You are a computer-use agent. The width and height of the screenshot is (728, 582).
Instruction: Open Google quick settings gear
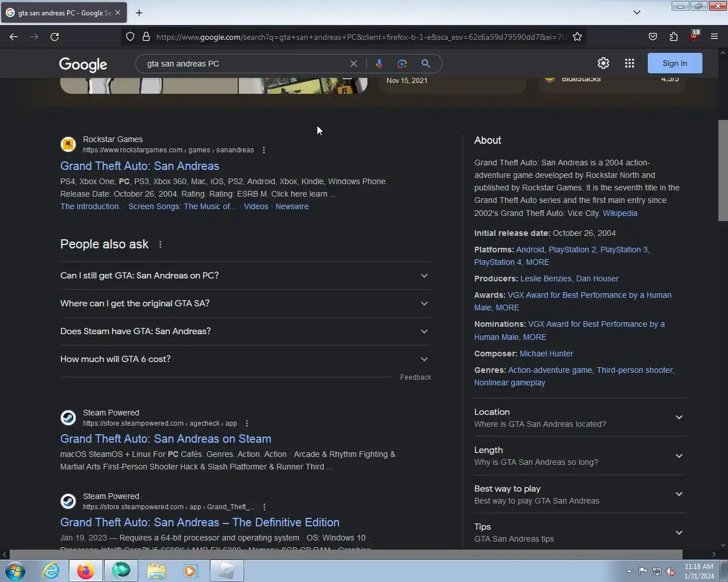click(603, 63)
